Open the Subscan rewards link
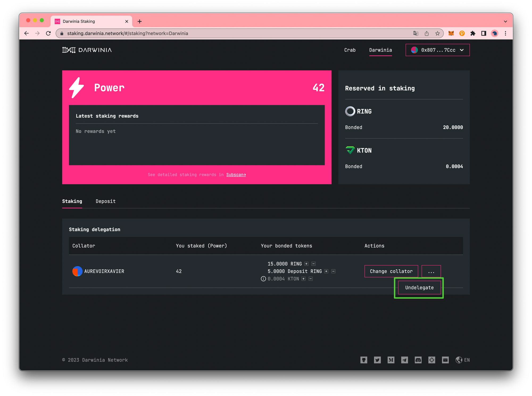532x396 pixels. pos(236,175)
